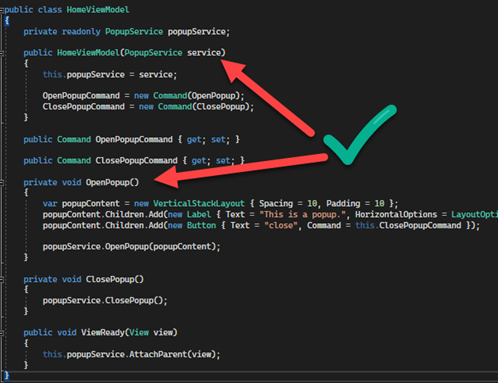Collapse the ClosePopup method block
This screenshot has width=499, height=383.
[2, 280]
